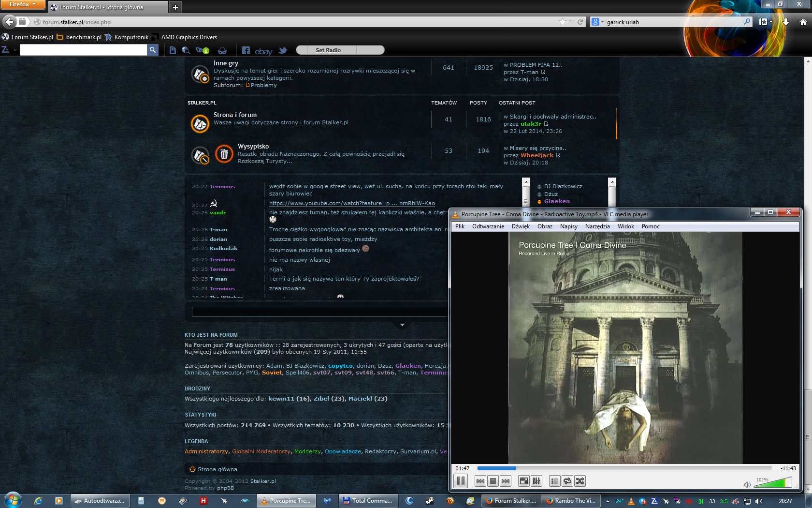Show the VLC playlist
This screenshot has height=508, width=812.
pyautogui.click(x=554, y=481)
